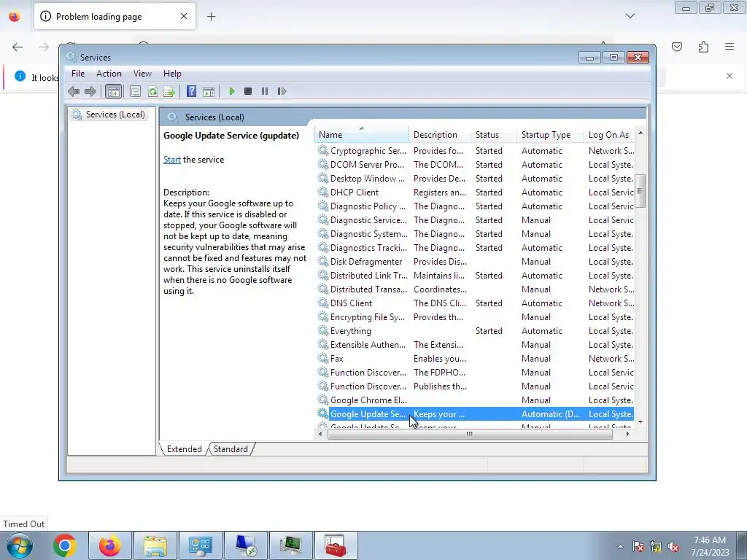Open the Firefox extensions puzzle icon
Image resolution: width=747 pixels, height=560 pixels.
(x=703, y=47)
